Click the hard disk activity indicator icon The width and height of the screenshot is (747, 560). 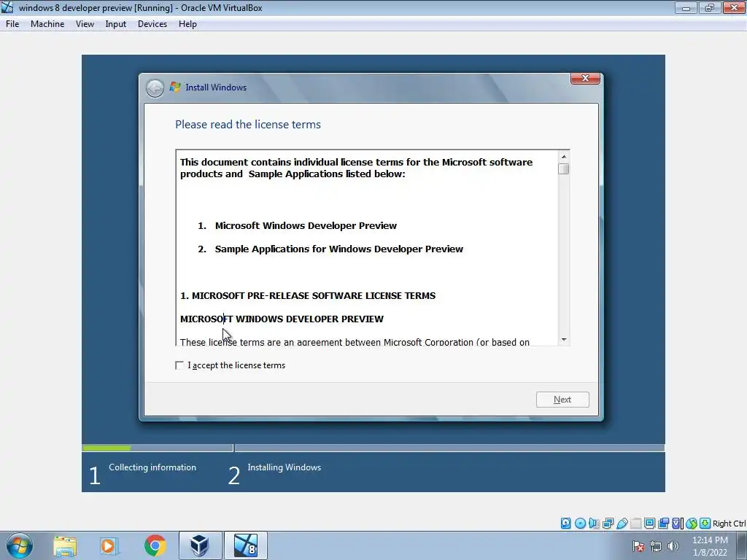click(565, 524)
